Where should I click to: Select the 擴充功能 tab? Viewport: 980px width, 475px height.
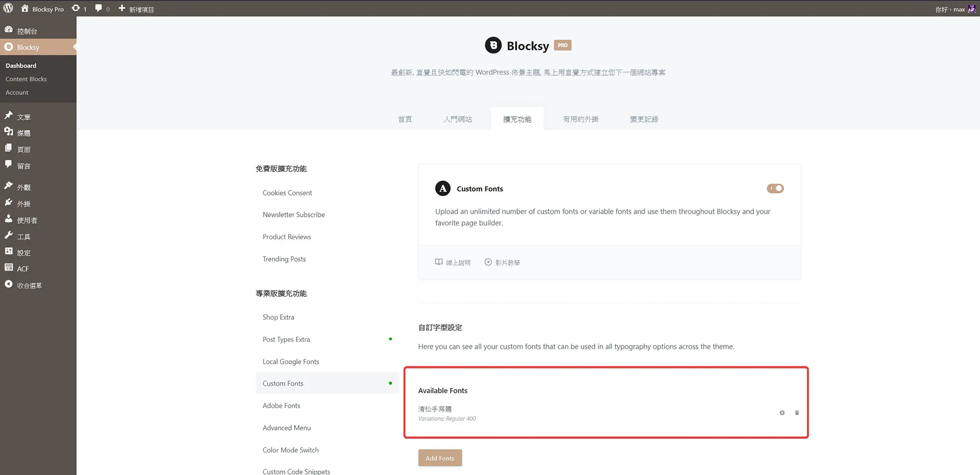tap(517, 119)
